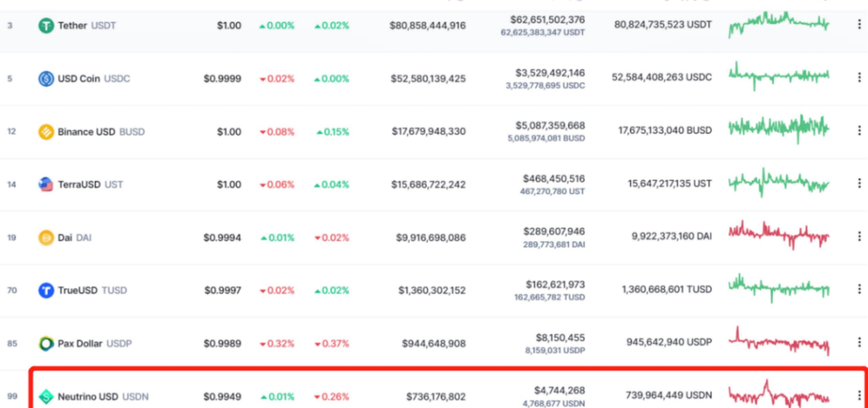Open the three-dot menu for TrueUSD
This screenshot has width=868, height=408.
[859, 289]
